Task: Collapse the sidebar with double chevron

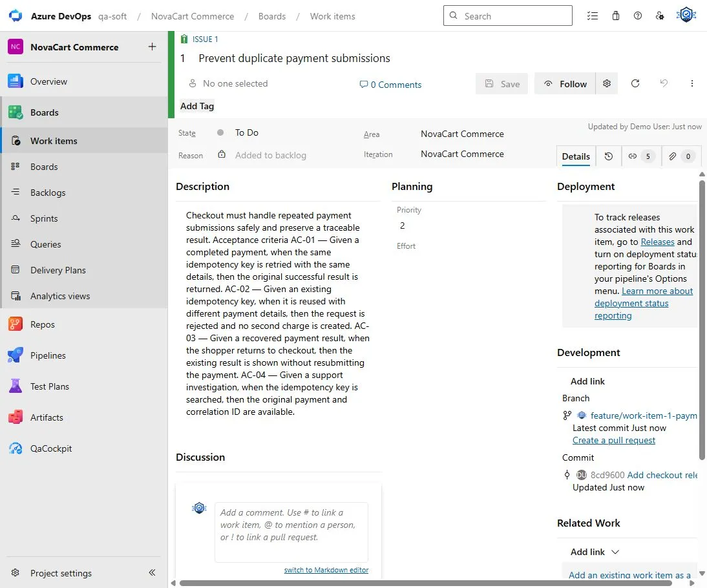Action: coord(152,572)
